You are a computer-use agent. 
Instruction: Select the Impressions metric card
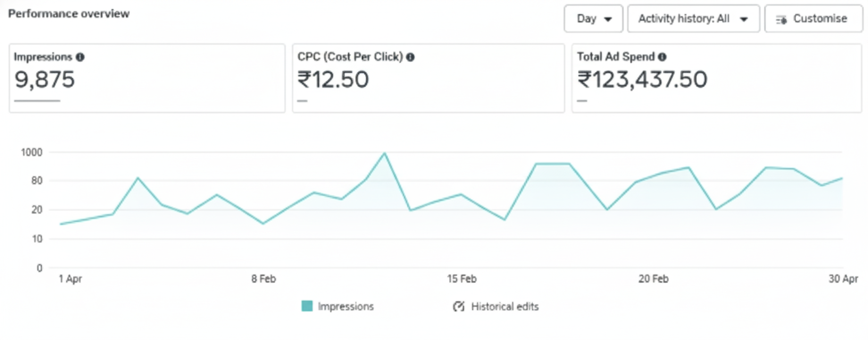tap(147, 79)
